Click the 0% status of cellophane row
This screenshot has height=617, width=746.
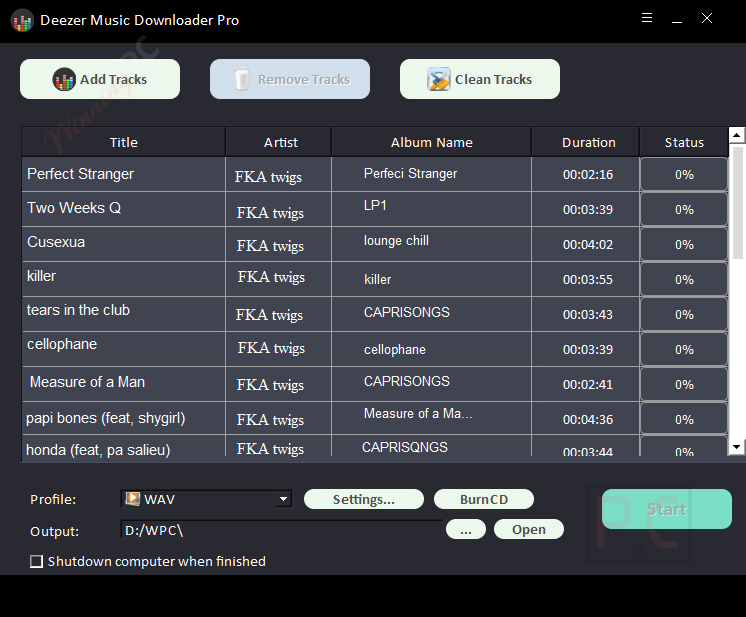[684, 350]
